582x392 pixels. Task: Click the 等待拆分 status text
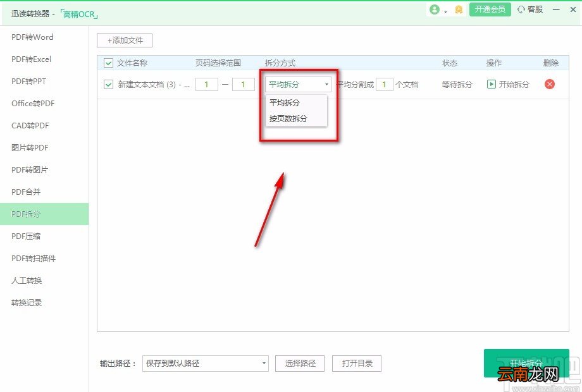[457, 85]
